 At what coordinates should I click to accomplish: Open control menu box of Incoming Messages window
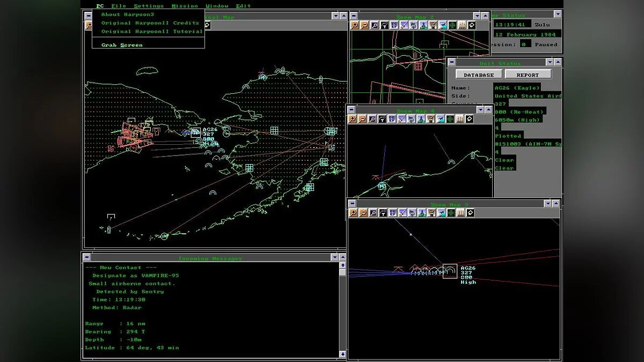pos(86,258)
